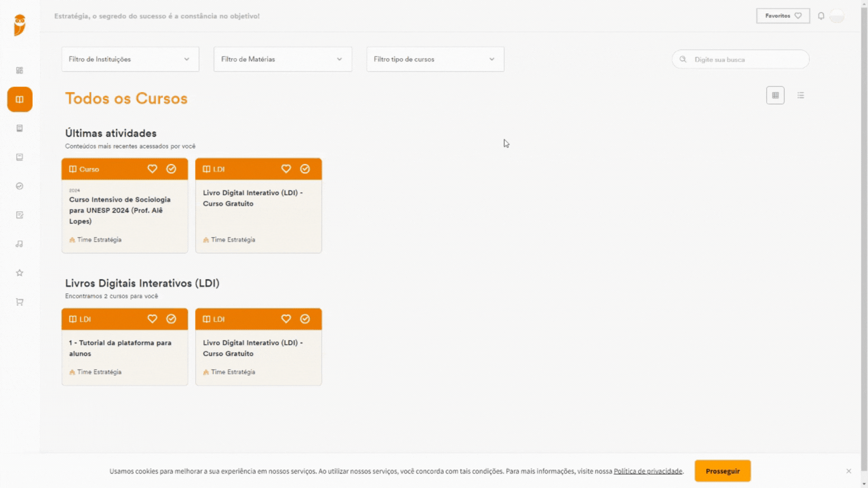This screenshot has width=868, height=488.
Task: Open the star icon in sidebar
Action: click(x=19, y=273)
